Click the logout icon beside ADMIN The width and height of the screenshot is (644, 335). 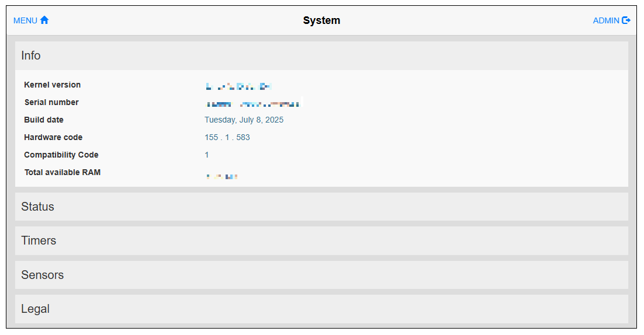[626, 20]
